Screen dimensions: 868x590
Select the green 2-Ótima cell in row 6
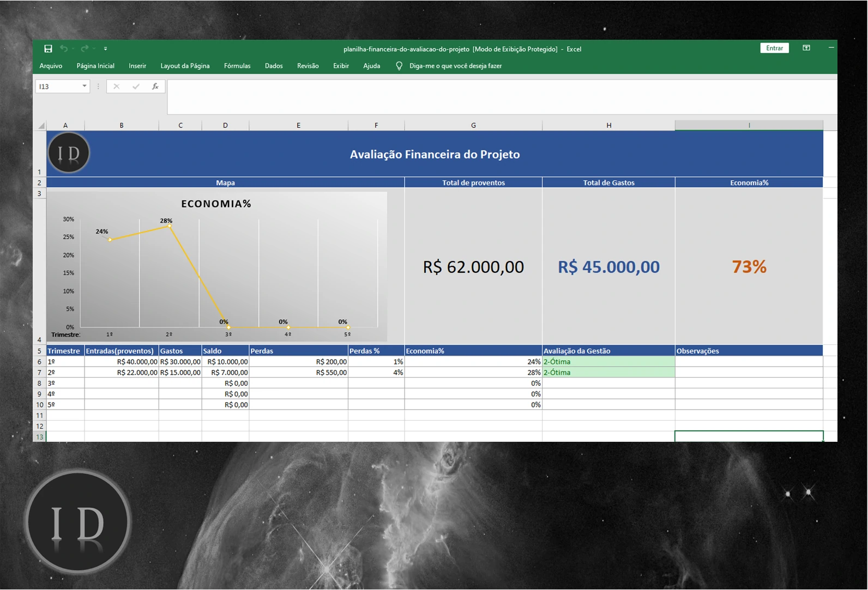pos(608,362)
